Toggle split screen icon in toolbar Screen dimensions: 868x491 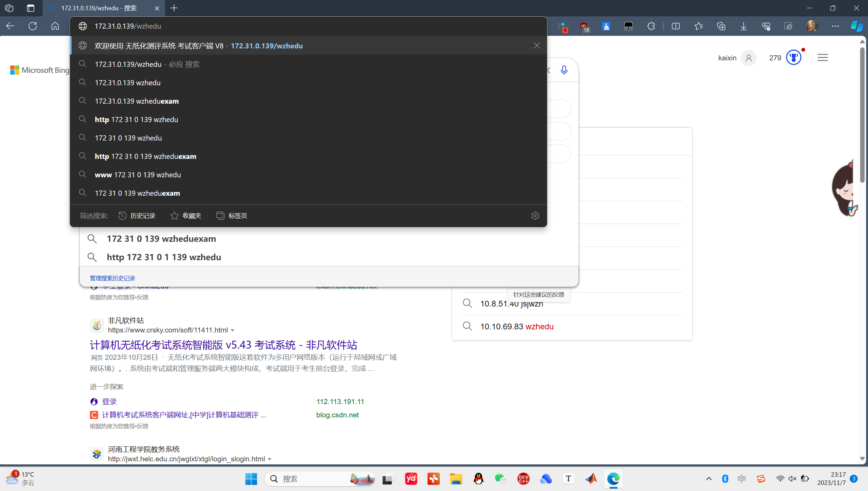tap(676, 26)
